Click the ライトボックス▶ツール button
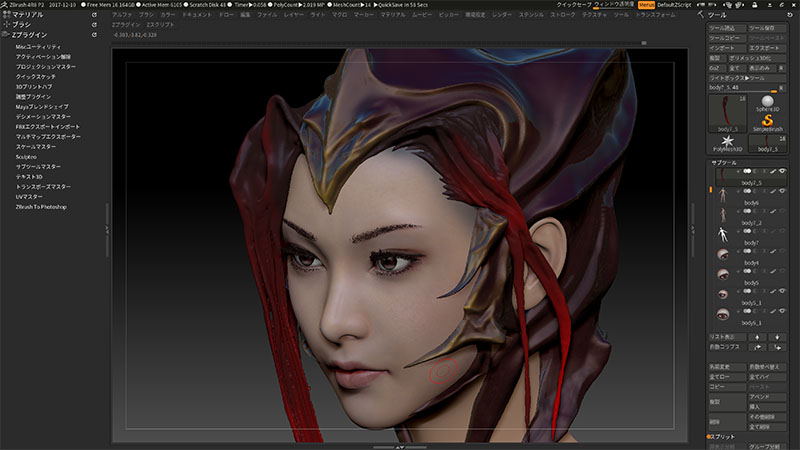The height and width of the screenshot is (450, 800). tap(747, 78)
